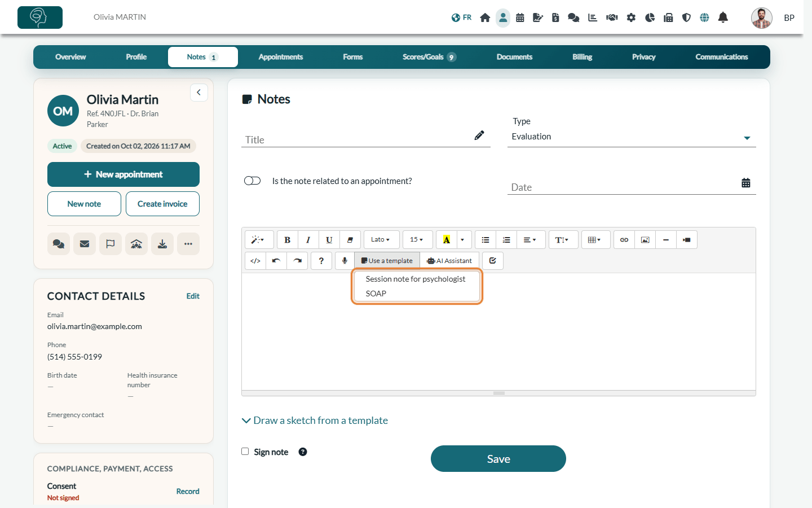The image size is (812, 508).
Task: Underline the selected editor text
Action: click(329, 240)
